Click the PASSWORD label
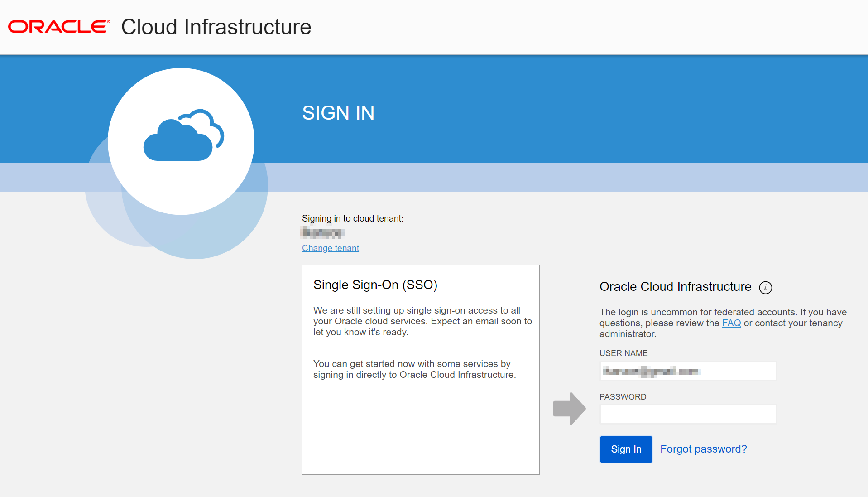This screenshot has width=868, height=497. pos(623,397)
